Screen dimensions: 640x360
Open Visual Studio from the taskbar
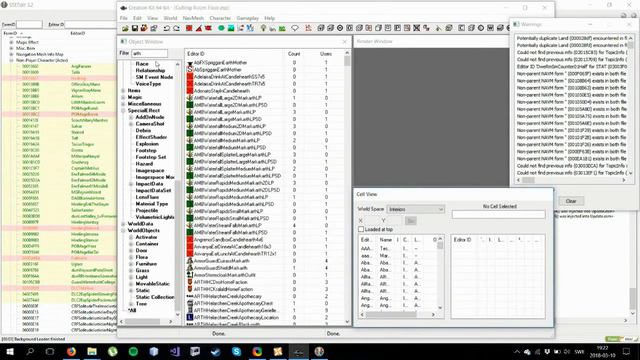tap(175, 351)
